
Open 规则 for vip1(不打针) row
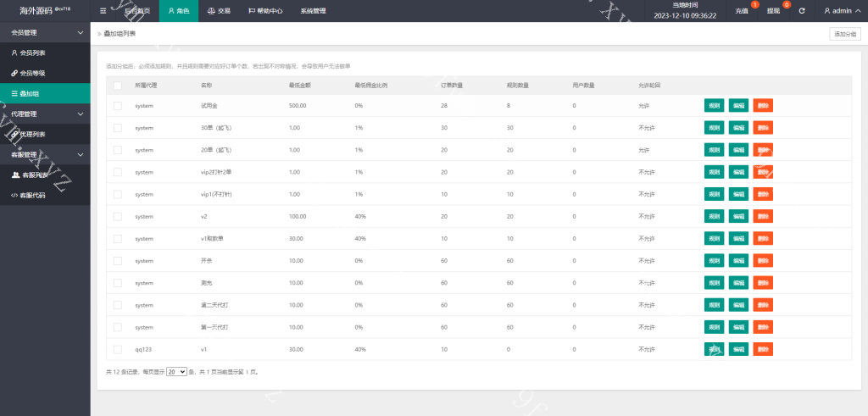pos(714,194)
